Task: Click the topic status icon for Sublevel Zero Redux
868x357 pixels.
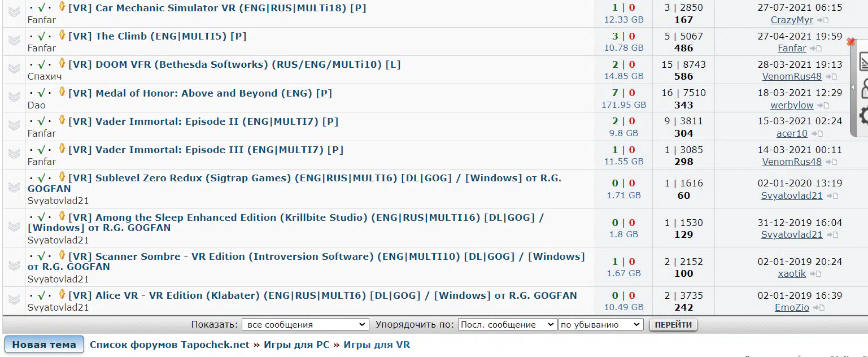Action: pyautogui.click(x=14, y=187)
